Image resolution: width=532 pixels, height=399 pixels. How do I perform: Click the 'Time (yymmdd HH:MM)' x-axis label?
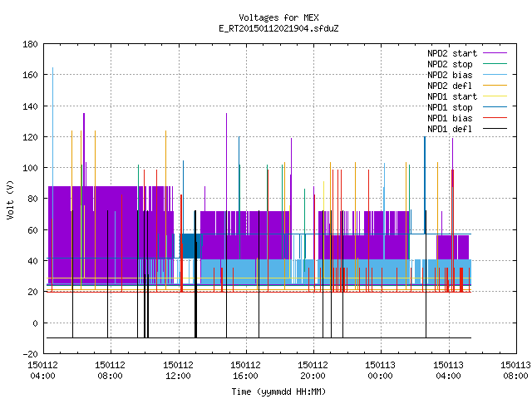(278, 392)
